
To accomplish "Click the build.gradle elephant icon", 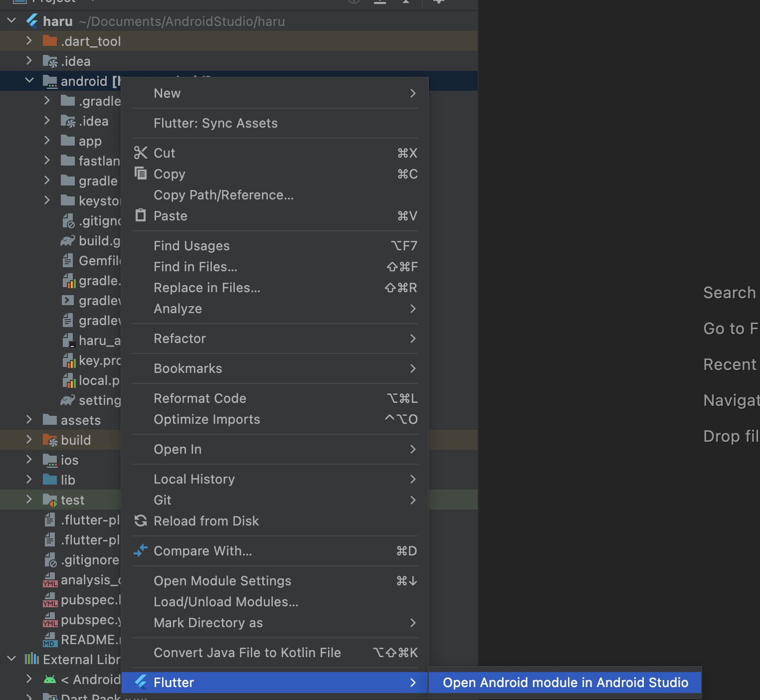I will coord(68,241).
